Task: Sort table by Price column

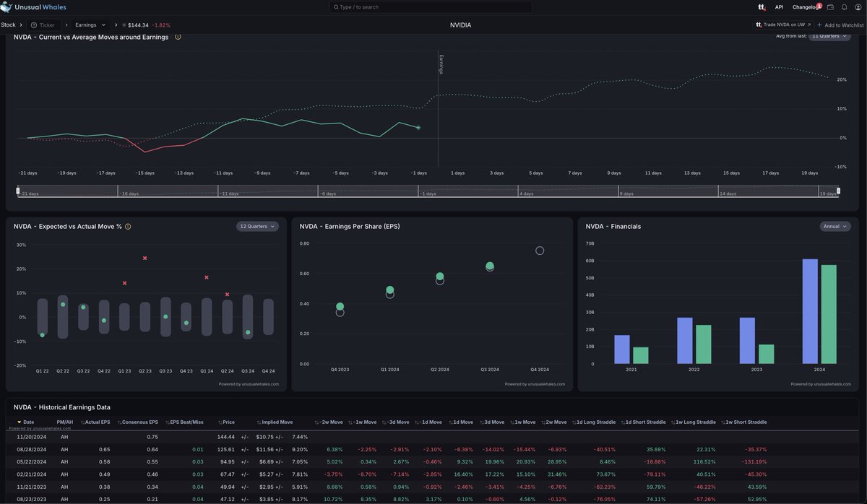Action: point(226,422)
